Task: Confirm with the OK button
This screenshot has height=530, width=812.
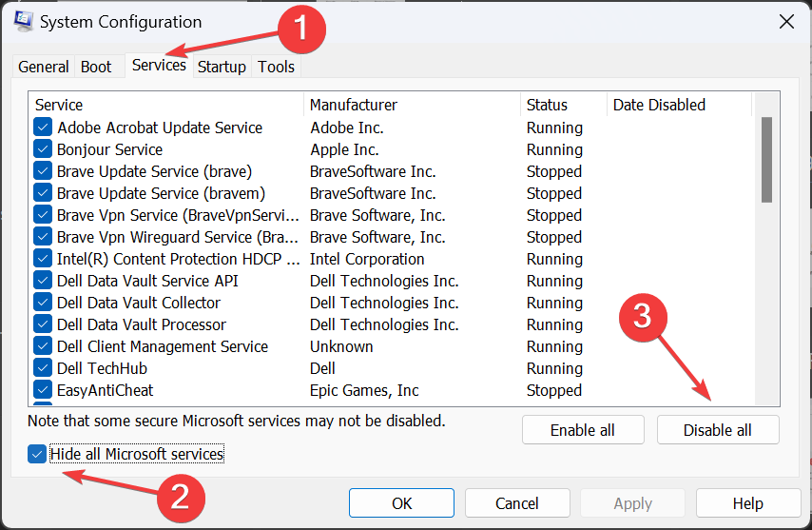Action: pos(401,503)
